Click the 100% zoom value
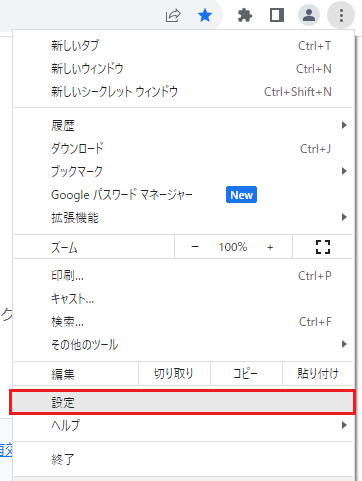The height and width of the screenshot is (481, 362). pyautogui.click(x=233, y=247)
